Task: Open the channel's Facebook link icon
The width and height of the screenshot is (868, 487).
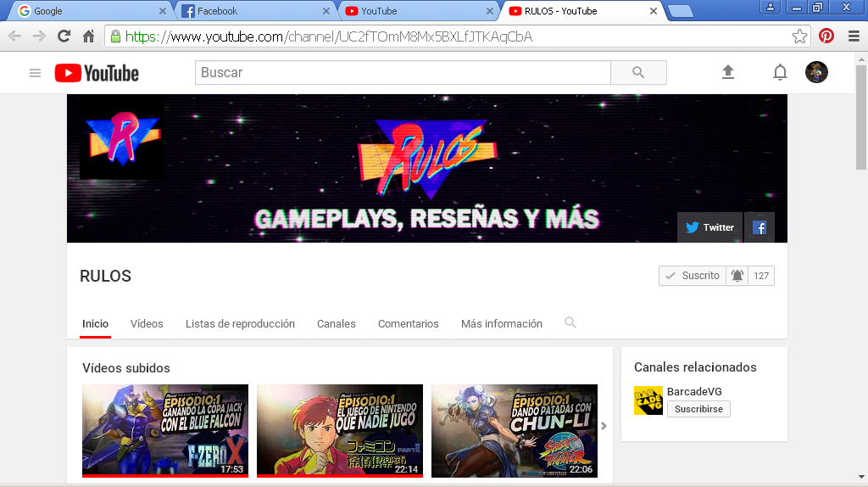Action: (759, 227)
